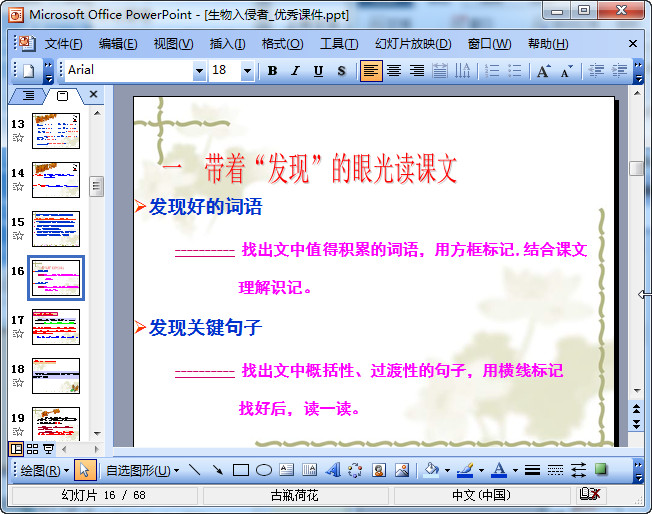Screen dimensions: 652x514
Task: Click the Insert WordArt icon
Action: 333,470
